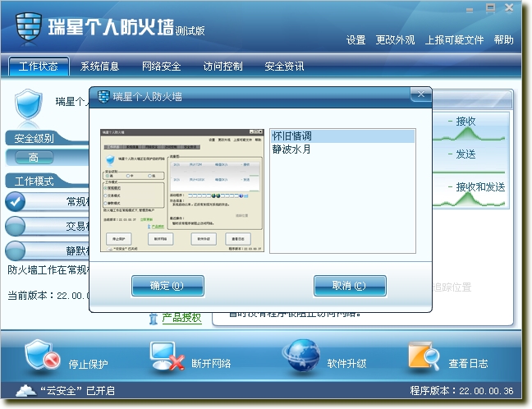Click the 断开网络 label
Viewport: 532px width, 409px height.
point(211,364)
